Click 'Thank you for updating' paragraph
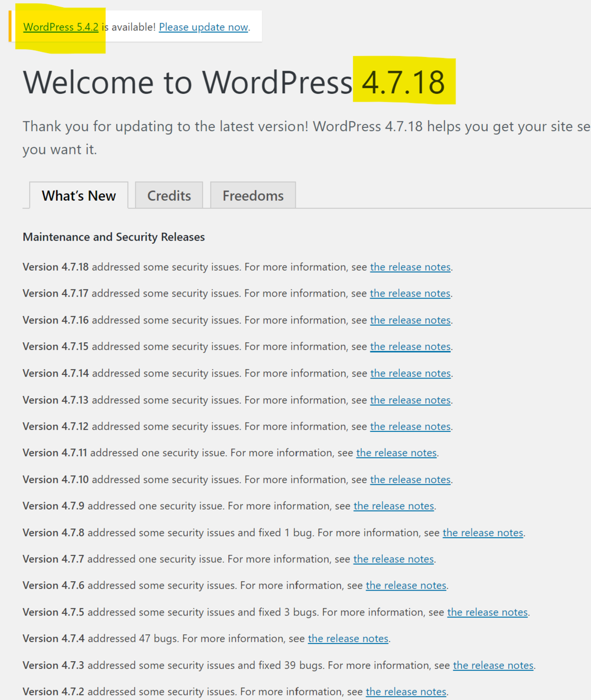Screen dimensions: 591x700 pos(306,138)
